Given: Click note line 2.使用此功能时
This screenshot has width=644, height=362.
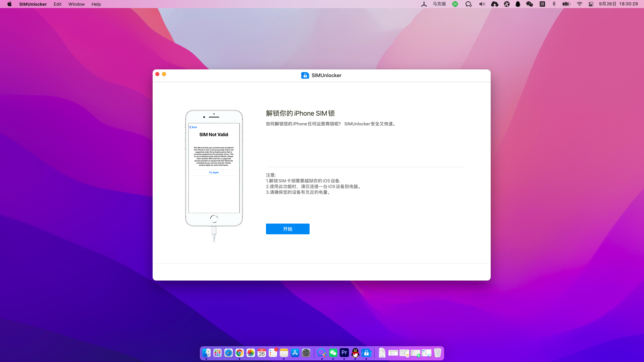Looking at the screenshot, I should [314, 186].
